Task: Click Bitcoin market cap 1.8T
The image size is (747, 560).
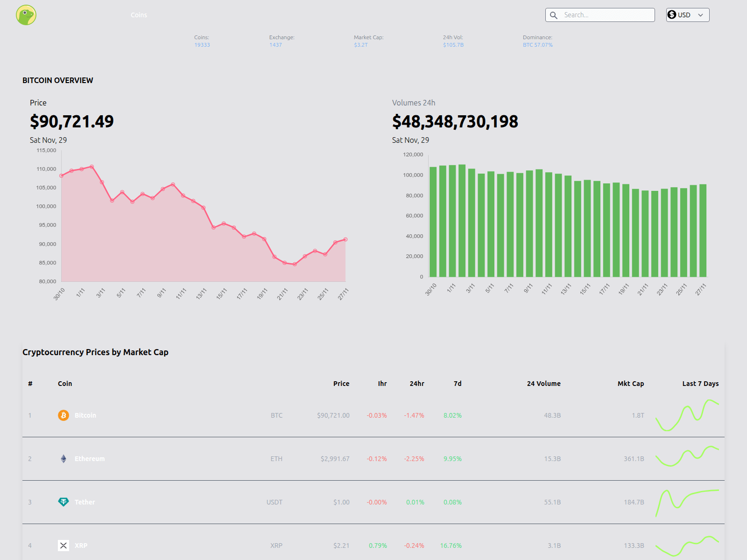Action: (638, 415)
